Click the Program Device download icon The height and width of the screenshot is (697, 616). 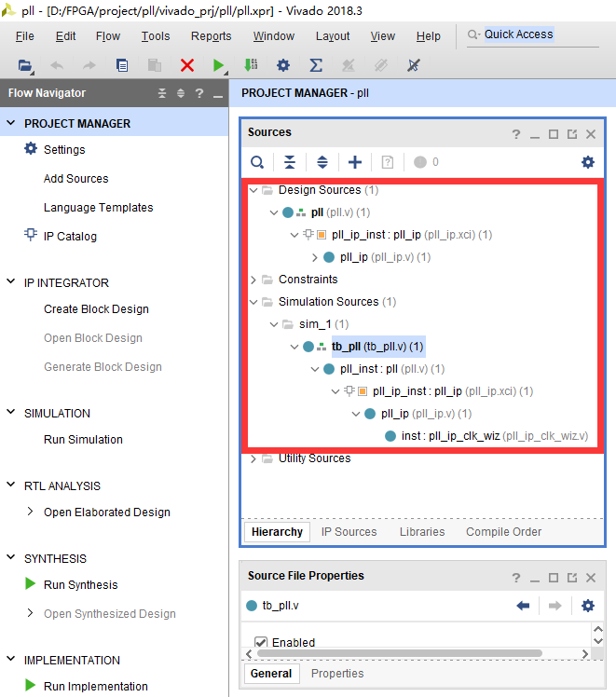[x=251, y=65]
